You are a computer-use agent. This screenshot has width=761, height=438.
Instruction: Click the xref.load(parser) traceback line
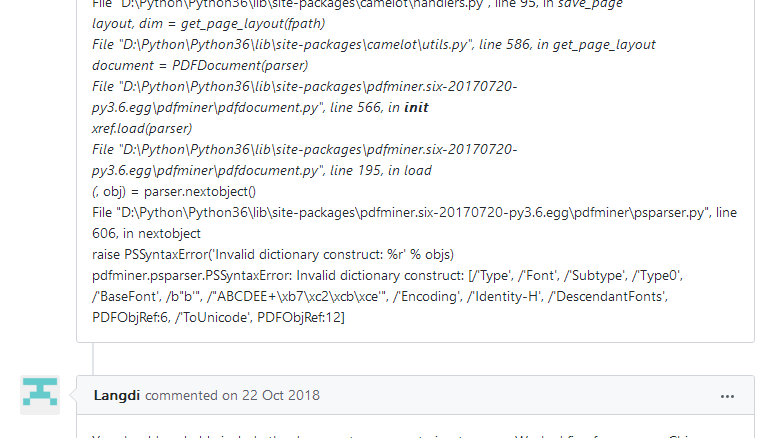(142, 128)
